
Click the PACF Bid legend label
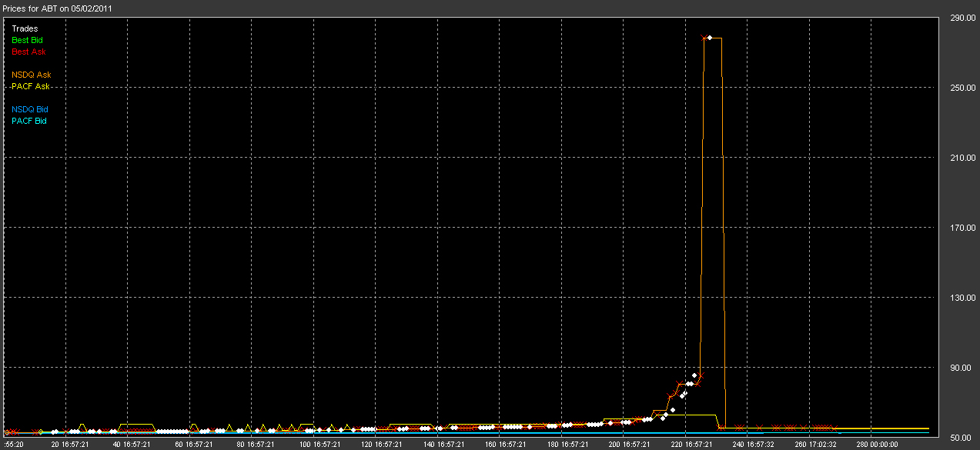click(29, 121)
